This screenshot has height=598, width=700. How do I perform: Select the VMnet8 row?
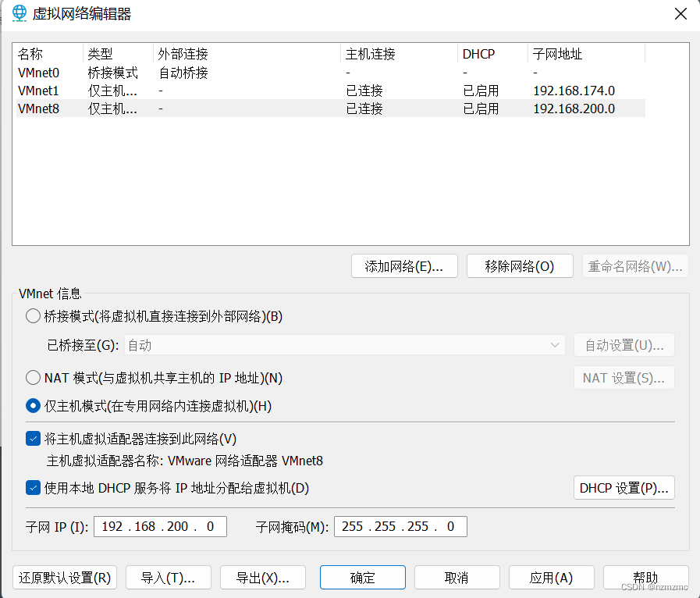331,109
